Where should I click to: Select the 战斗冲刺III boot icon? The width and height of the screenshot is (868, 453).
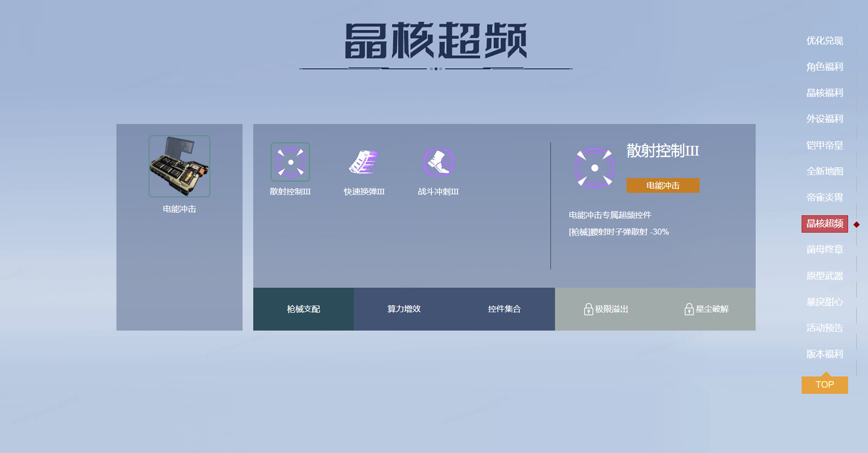(438, 162)
